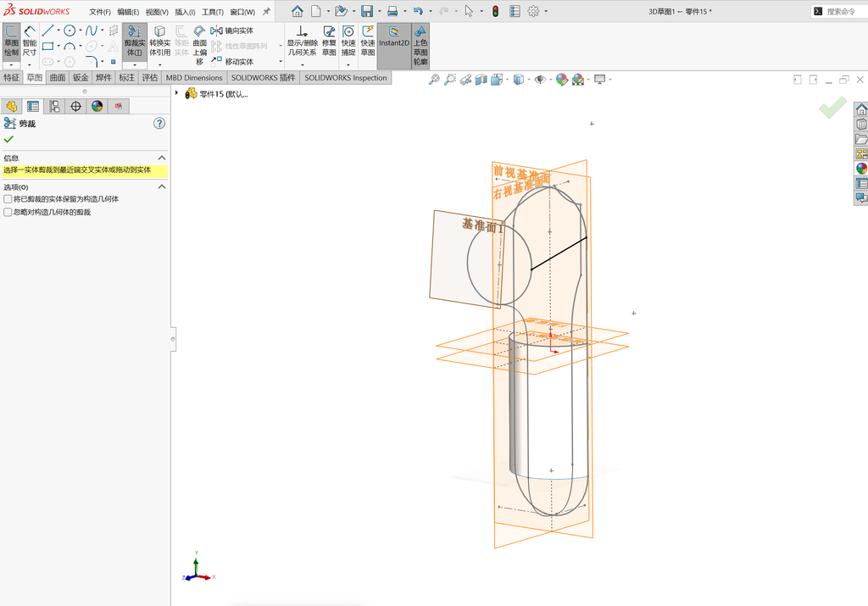This screenshot has width=868, height=606.
Task: Click the Save icon in title bar
Action: (x=366, y=11)
